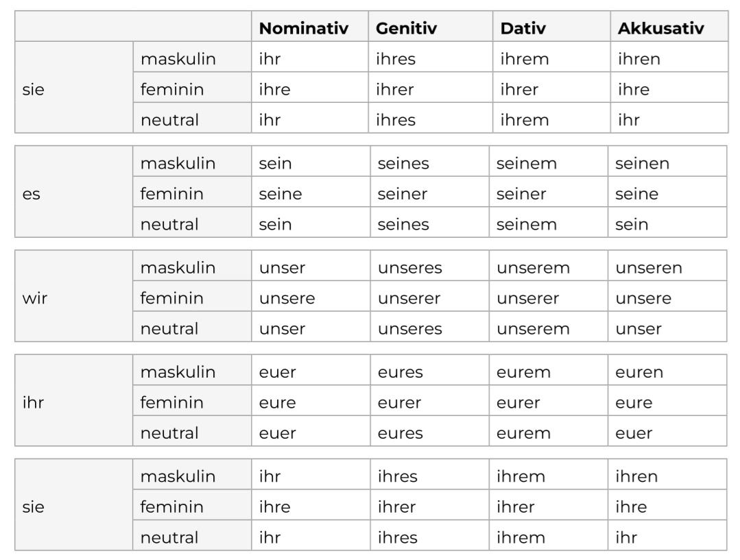Select the feminin Nominativ cell 'unsere'
Viewport: 740px width, 560px height.
tap(287, 298)
